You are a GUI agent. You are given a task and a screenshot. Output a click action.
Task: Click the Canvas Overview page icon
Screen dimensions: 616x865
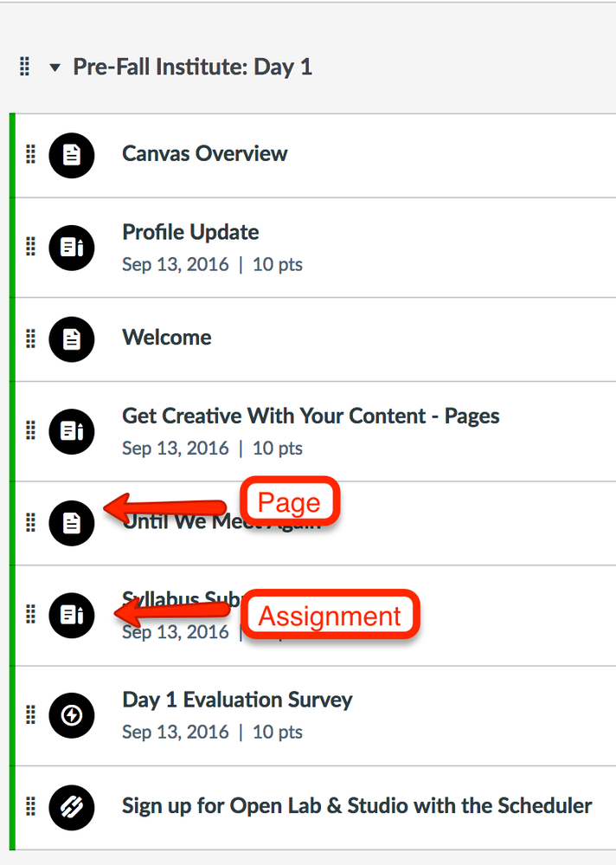[x=72, y=156]
